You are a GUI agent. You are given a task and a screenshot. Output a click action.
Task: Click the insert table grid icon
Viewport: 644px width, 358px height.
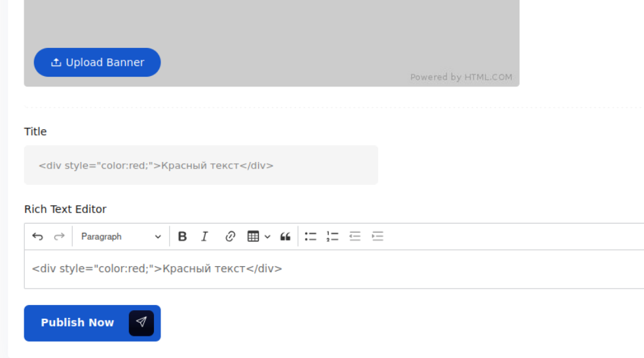[x=253, y=237]
